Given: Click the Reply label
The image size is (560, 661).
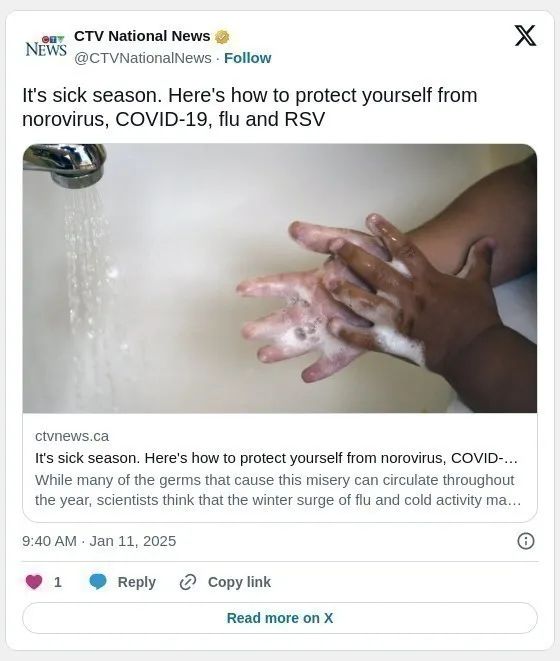Looking at the screenshot, I should coord(137,582).
